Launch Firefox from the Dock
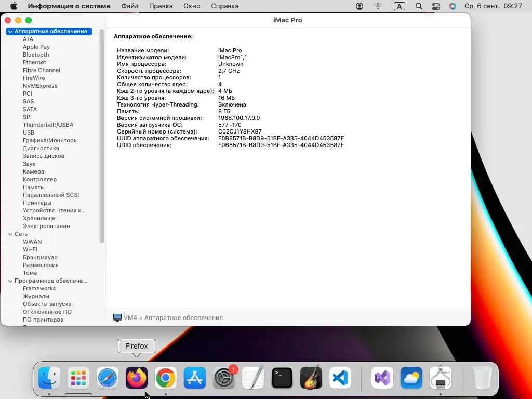This screenshot has width=532, height=399. point(137,378)
